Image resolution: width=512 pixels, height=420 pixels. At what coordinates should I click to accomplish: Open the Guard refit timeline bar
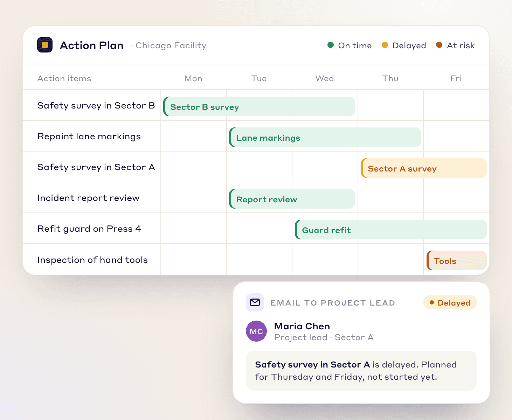point(391,230)
